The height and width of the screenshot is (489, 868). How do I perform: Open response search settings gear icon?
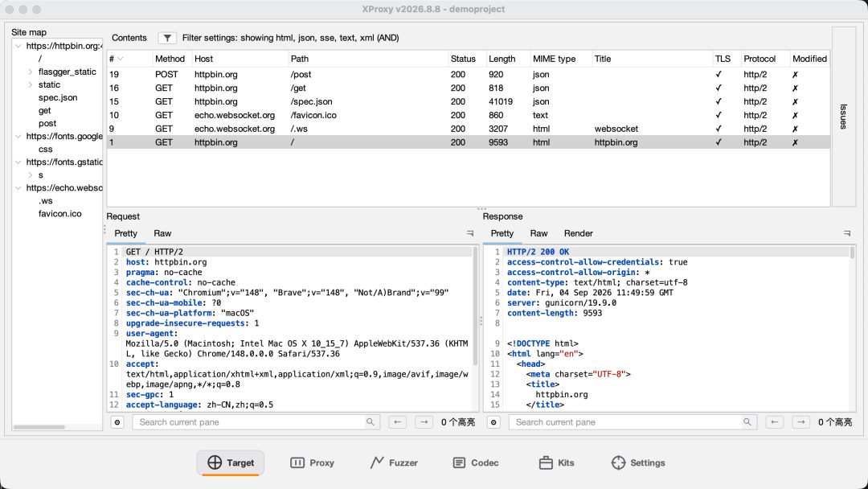coord(493,422)
